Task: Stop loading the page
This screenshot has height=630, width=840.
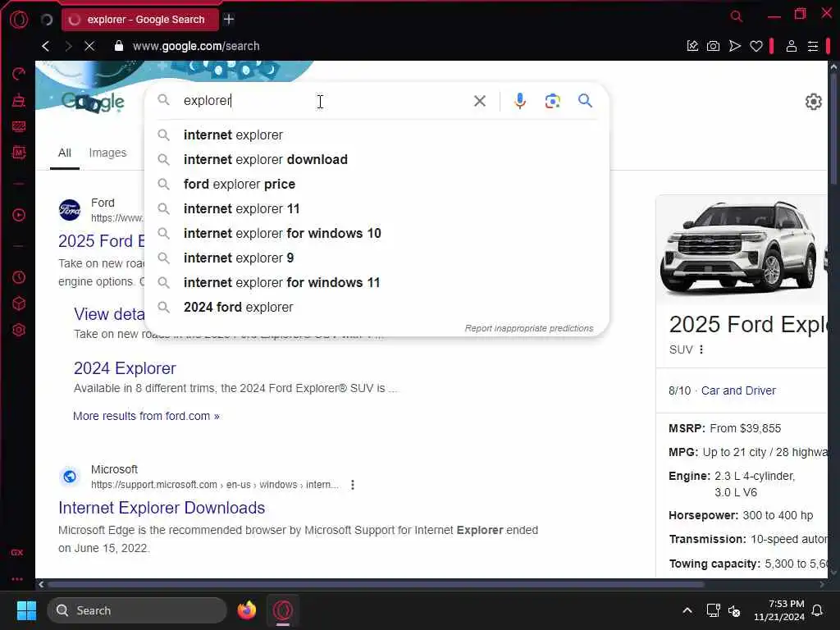Action: (x=89, y=46)
